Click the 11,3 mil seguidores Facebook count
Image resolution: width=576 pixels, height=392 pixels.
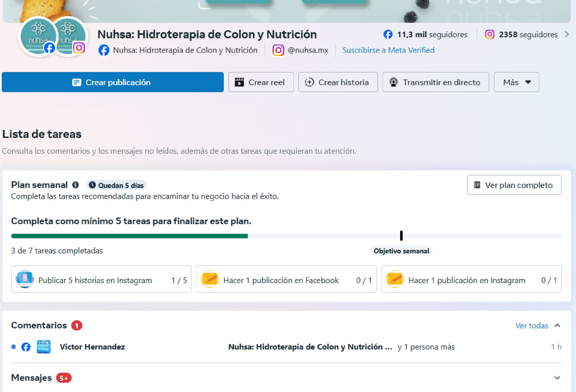432,34
